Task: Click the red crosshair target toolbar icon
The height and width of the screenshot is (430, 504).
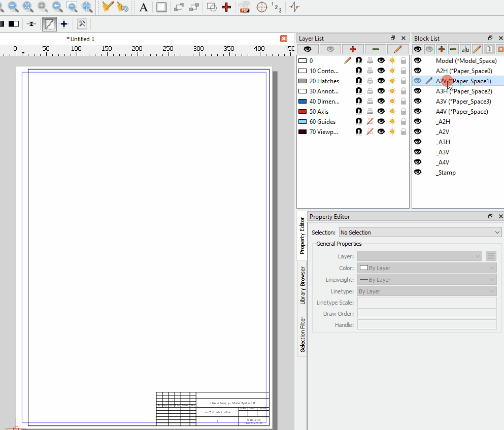Action: tap(261, 7)
